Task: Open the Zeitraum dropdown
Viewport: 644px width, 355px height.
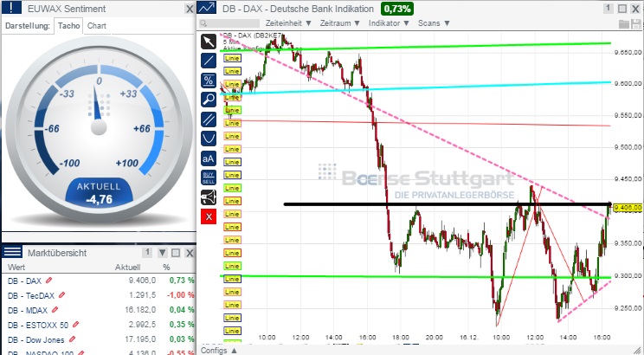Action: pyautogui.click(x=339, y=23)
